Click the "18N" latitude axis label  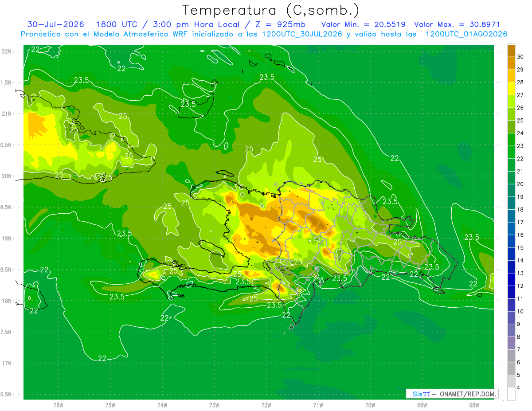click(8, 301)
